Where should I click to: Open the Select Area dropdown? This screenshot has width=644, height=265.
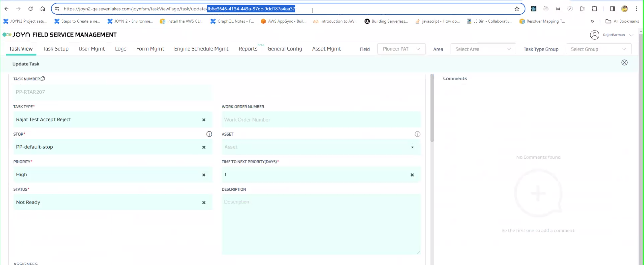click(x=483, y=49)
